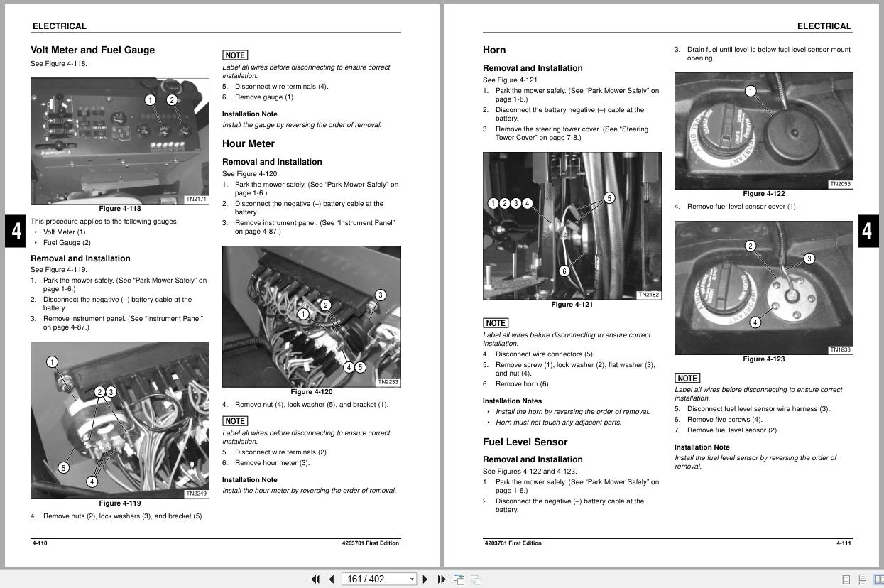Click the "See Figure 4-118." text
884x588 pixels.
click(x=59, y=64)
